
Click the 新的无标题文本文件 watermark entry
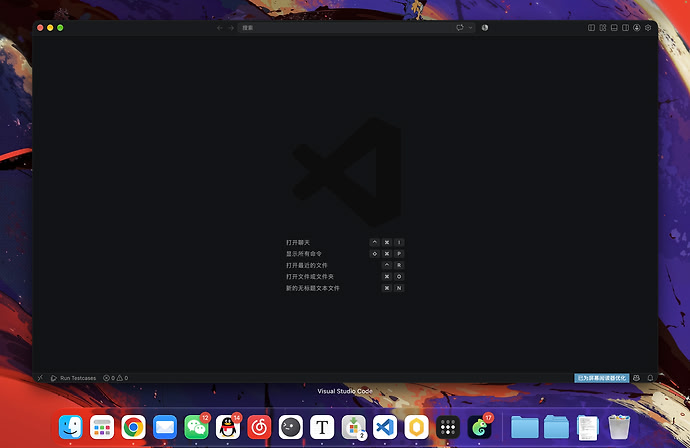(x=313, y=288)
